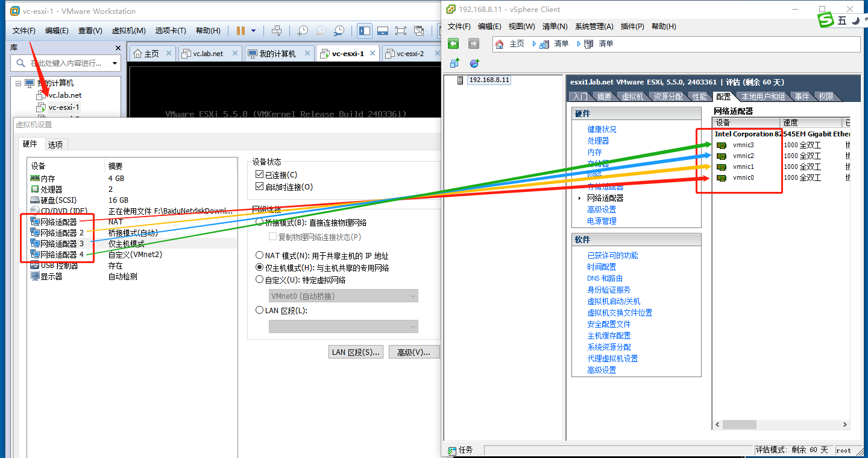This screenshot has width=868, height=458.
Task: Click the green back arrow in vSphere Client
Action: (x=453, y=43)
